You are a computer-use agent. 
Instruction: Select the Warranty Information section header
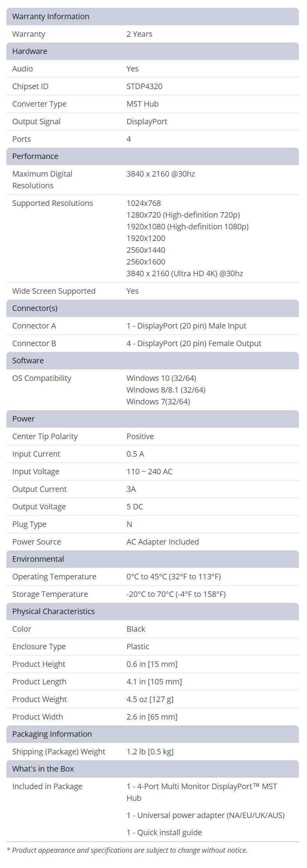[153, 16]
